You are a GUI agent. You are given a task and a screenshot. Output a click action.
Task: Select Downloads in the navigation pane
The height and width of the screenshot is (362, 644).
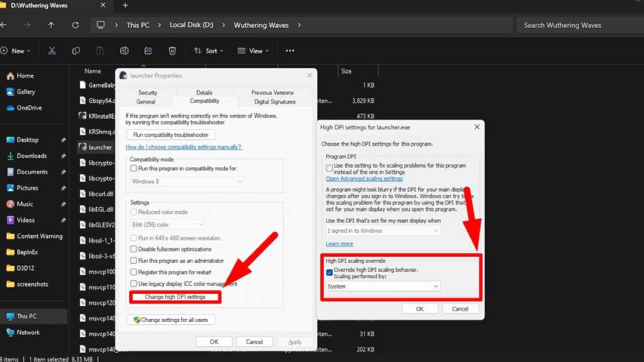(31, 156)
